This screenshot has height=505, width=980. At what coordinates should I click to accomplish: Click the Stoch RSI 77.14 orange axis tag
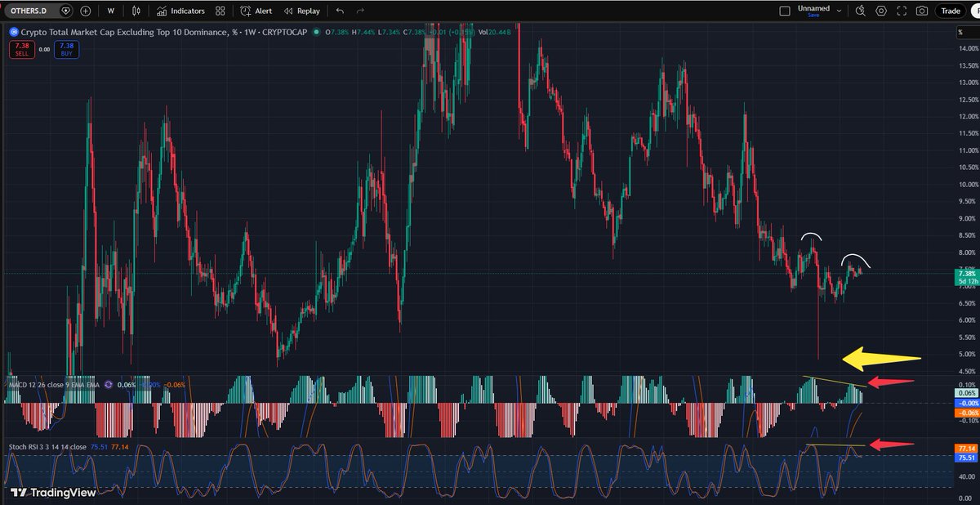966,449
